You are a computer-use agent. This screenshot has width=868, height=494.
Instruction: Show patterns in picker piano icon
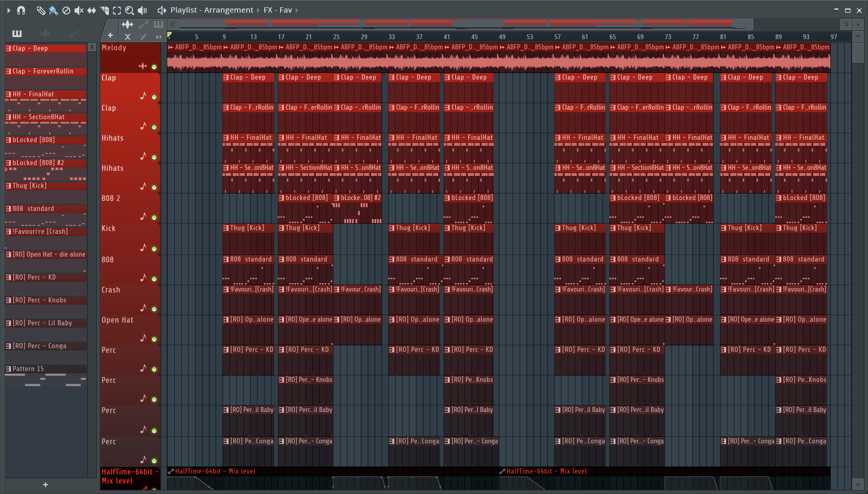coord(17,33)
